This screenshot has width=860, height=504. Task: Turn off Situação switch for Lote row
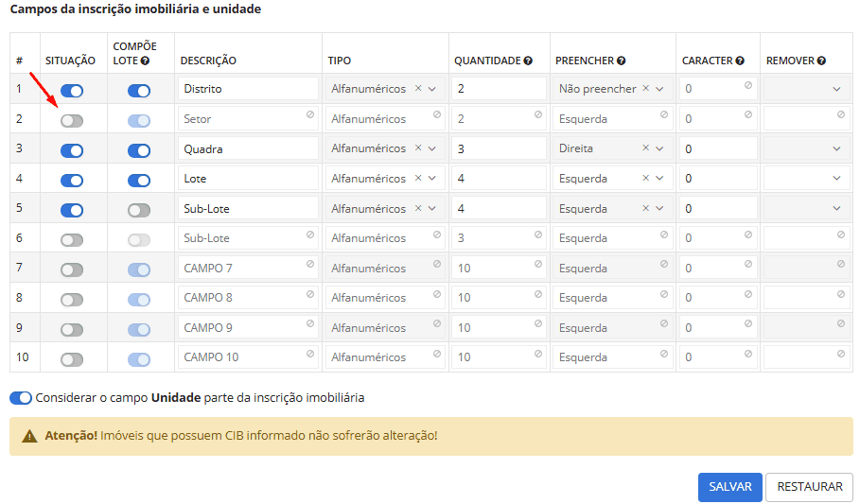[x=72, y=181]
